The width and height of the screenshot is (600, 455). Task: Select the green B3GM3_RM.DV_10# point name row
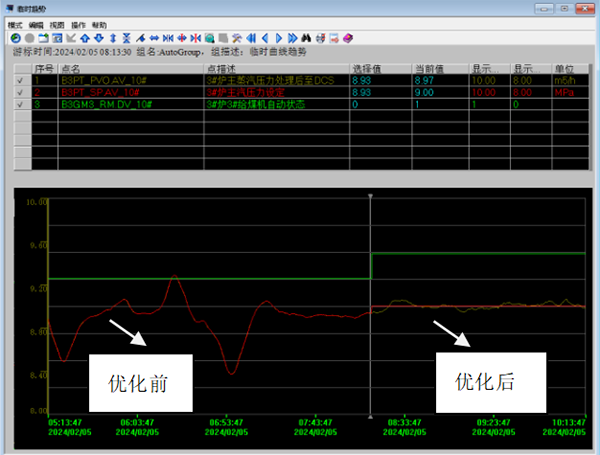point(105,103)
